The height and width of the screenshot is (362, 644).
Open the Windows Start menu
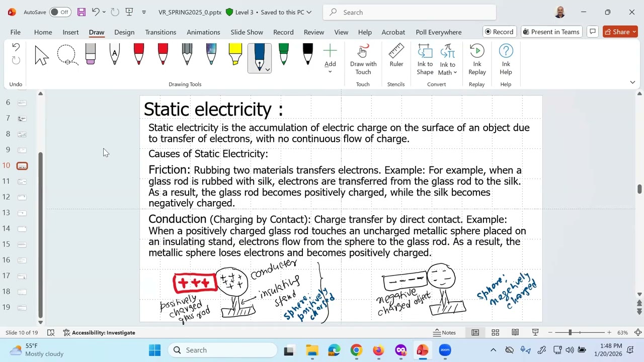[x=154, y=350]
